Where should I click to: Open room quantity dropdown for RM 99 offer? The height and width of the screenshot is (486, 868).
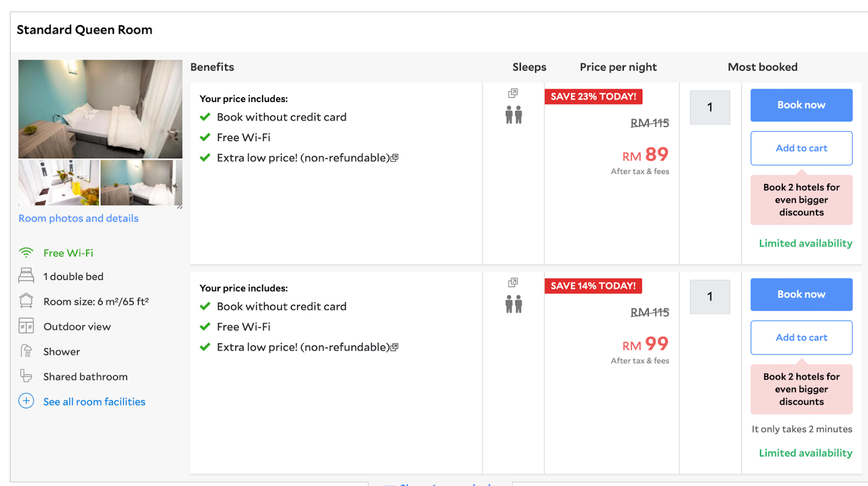710,297
